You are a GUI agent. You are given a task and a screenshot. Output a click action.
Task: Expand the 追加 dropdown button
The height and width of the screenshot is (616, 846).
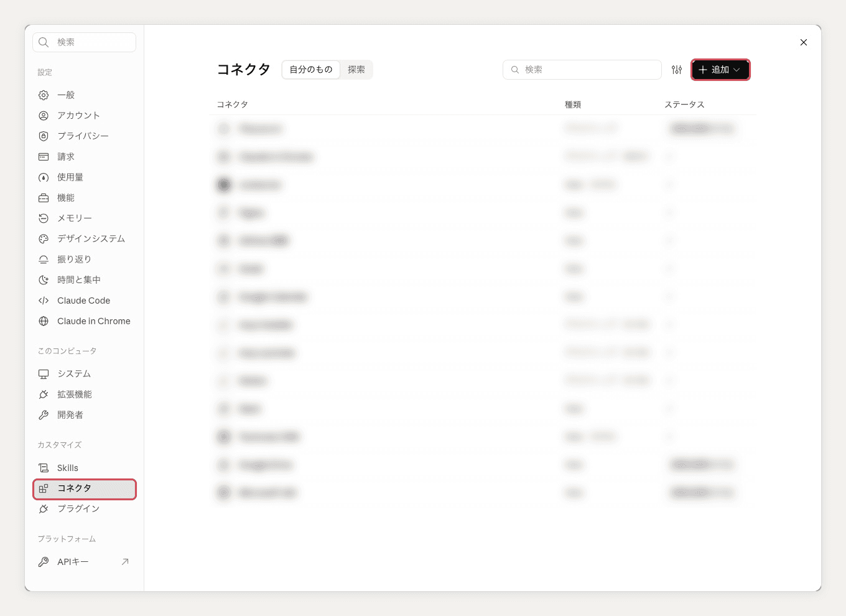tap(720, 70)
